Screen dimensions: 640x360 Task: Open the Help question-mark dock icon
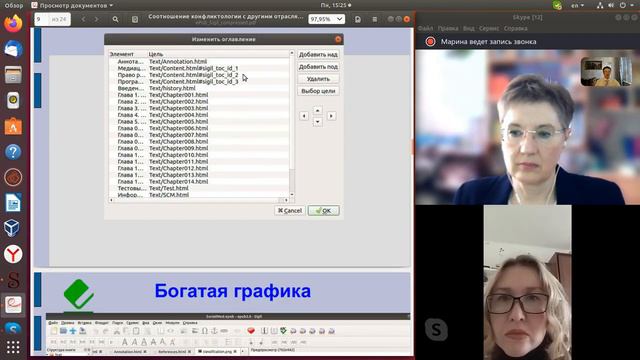click(x=13, y=152)
